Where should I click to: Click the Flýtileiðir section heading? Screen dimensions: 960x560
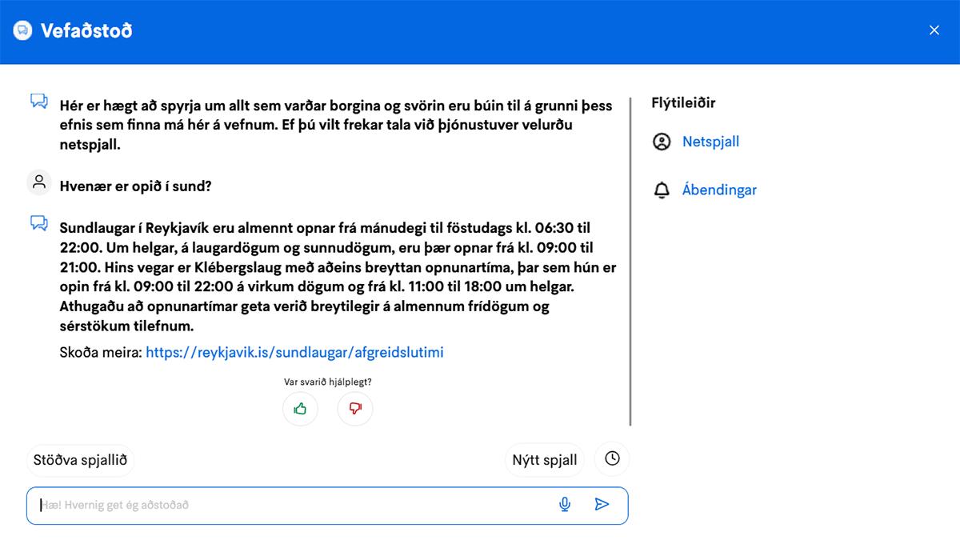coord(684,102)
